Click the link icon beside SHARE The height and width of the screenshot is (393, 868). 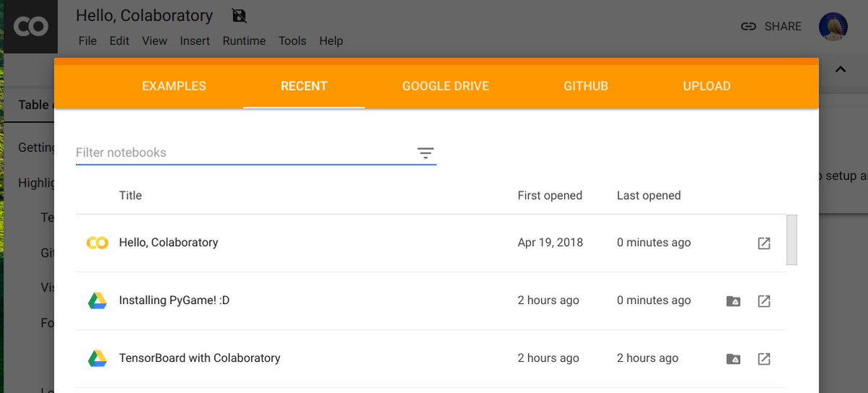point(749,26)
